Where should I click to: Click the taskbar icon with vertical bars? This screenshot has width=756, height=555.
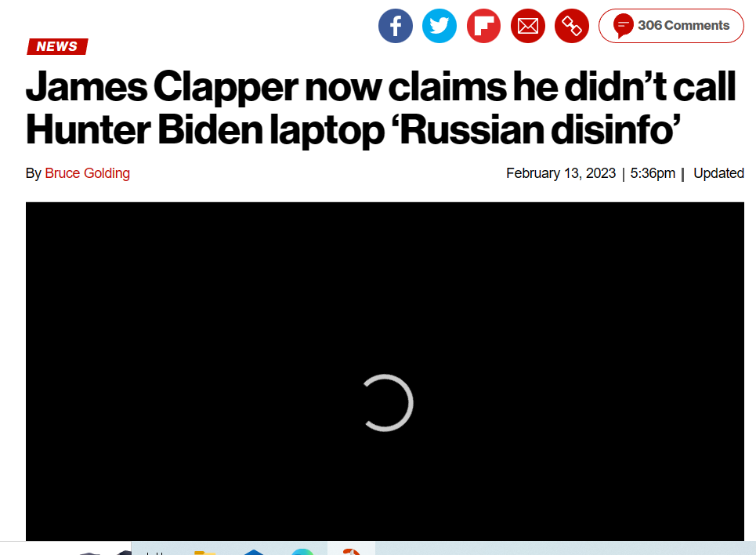(x=156, y=553)
